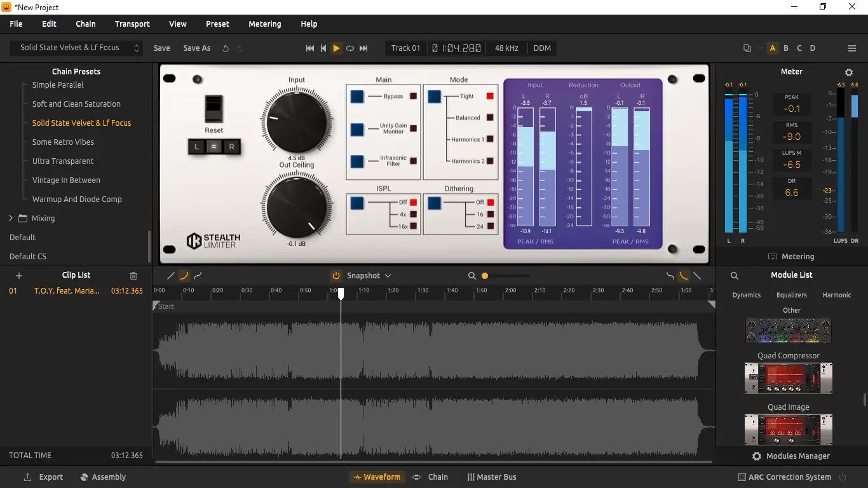Select the linear fade-out curve icon
This screenshot has width=868, height=488.
[x=697, y=276]
